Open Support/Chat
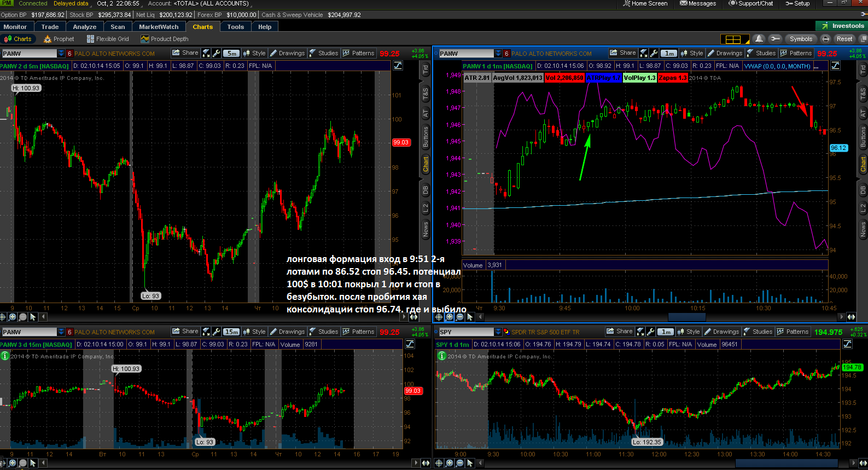The width and height of the screenshot is (868, 470). point(751,3)
